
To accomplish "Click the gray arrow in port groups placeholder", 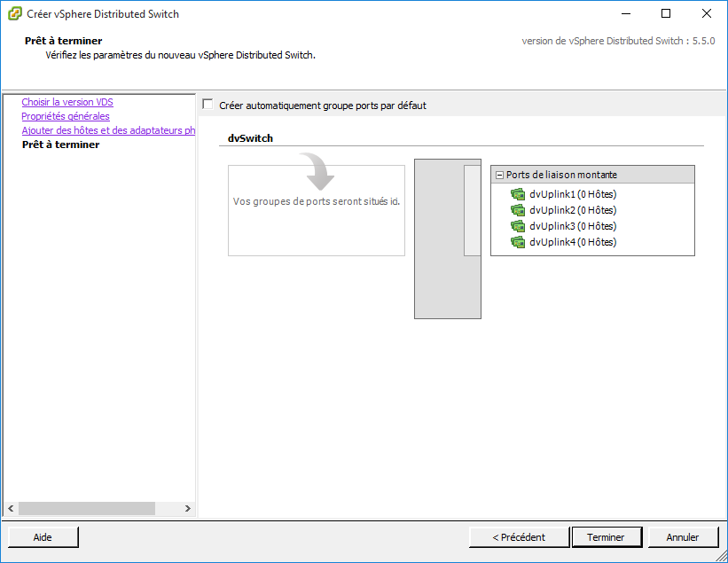I will (317, 171).
